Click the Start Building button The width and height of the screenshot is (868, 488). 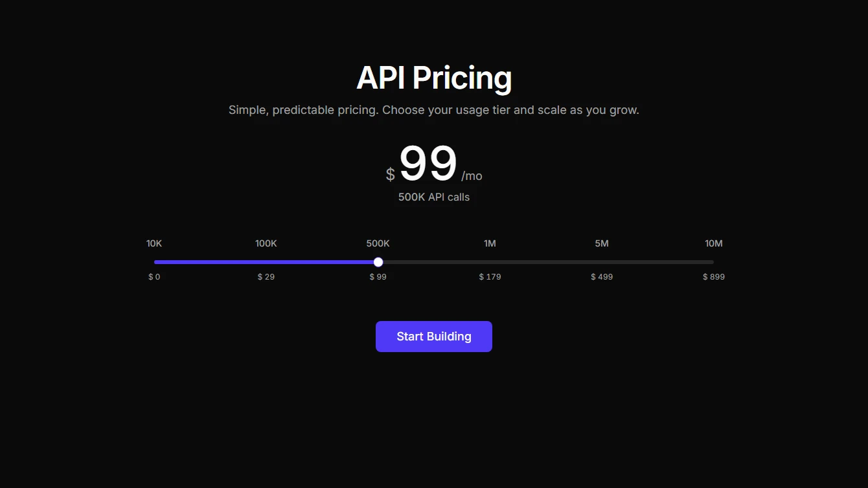(433, 336)
